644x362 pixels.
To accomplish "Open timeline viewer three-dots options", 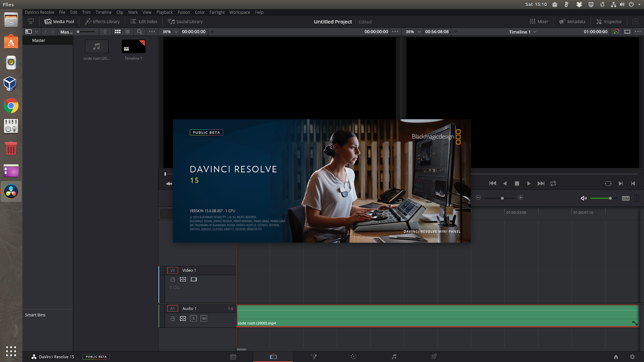I will pyautogui.click(x=638, y=32).
